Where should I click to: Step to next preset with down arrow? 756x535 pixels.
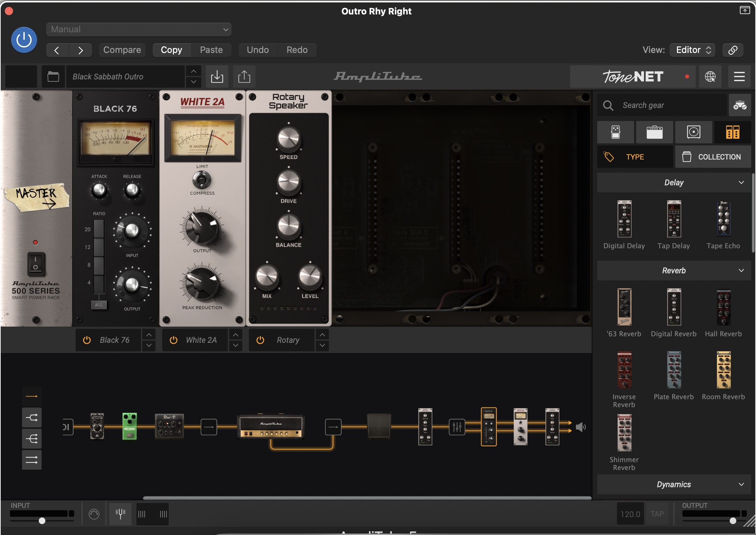[193, 82]
